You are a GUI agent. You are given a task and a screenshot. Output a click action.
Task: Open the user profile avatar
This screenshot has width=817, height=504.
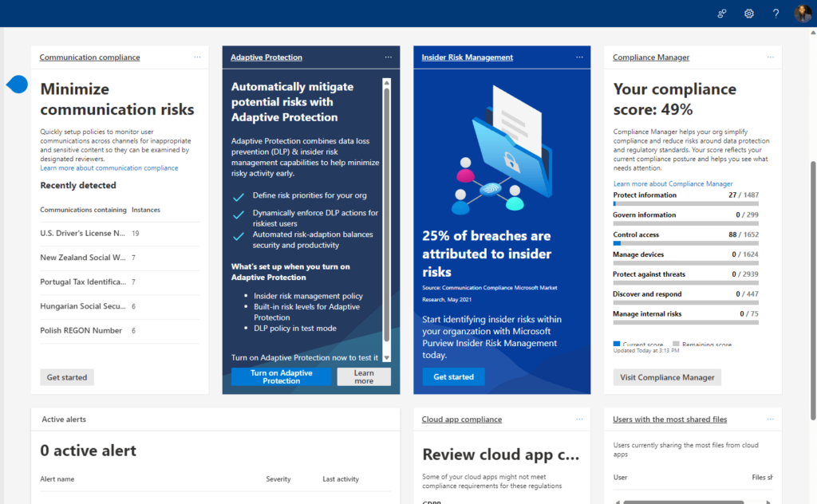803,14
